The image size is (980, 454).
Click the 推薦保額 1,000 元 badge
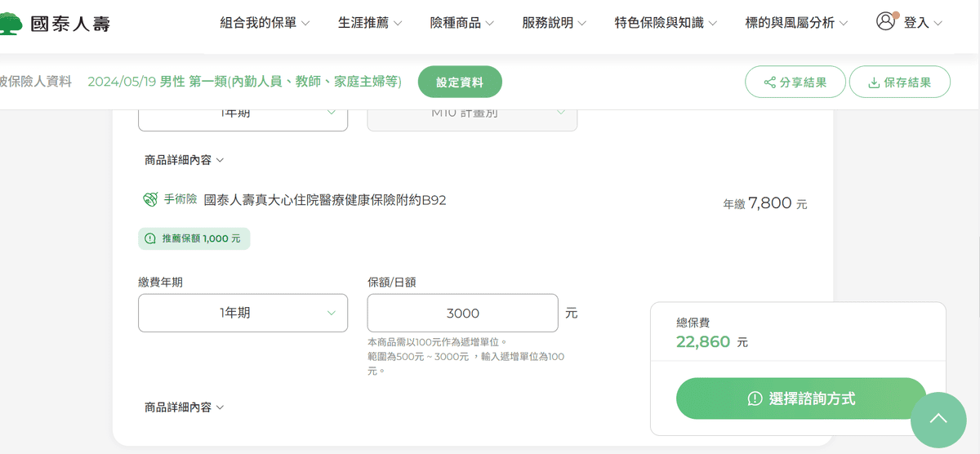tap(194, 238)
